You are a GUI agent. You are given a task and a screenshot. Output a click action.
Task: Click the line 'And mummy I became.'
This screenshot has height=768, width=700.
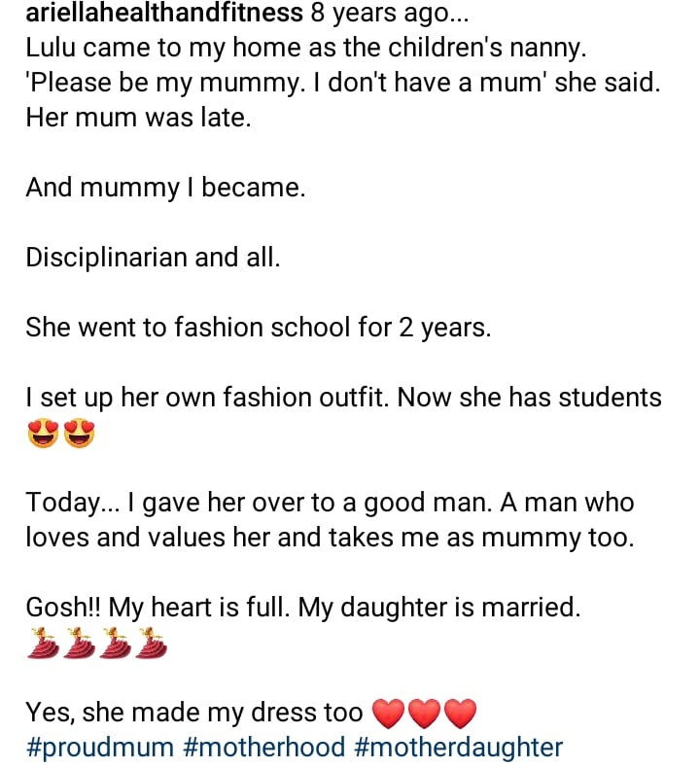pyautogui.click(x=165, y=188)
